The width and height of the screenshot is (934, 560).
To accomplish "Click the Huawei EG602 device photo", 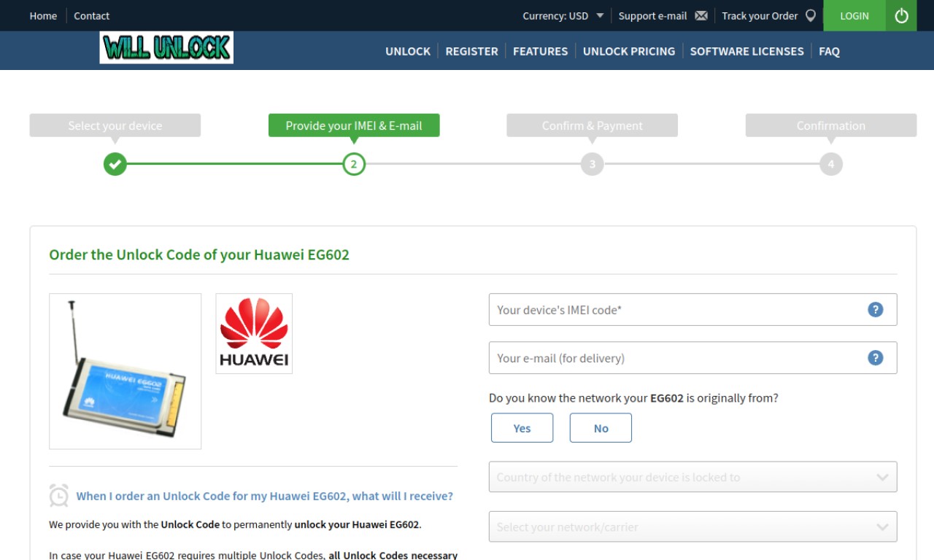I will click(125, 371).
